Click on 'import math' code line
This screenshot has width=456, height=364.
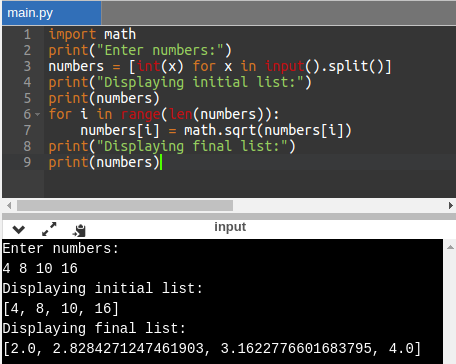click(92, 34)
